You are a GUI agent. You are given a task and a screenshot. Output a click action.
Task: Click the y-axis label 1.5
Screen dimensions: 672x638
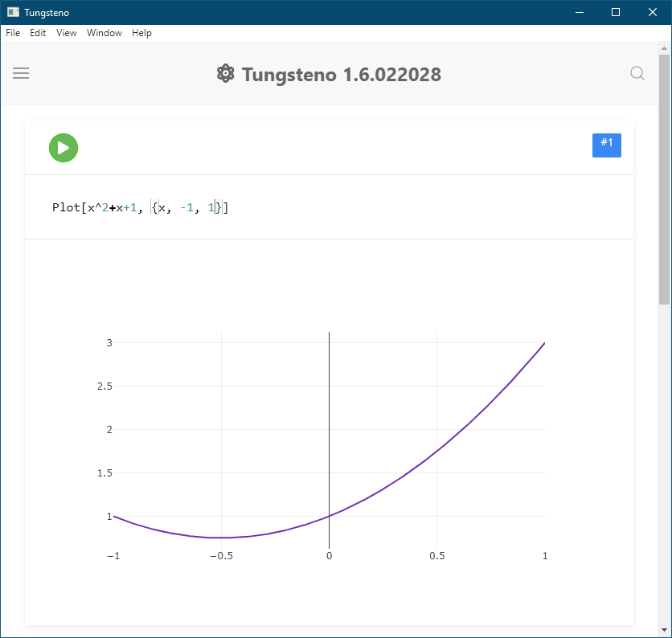point(104,473)
